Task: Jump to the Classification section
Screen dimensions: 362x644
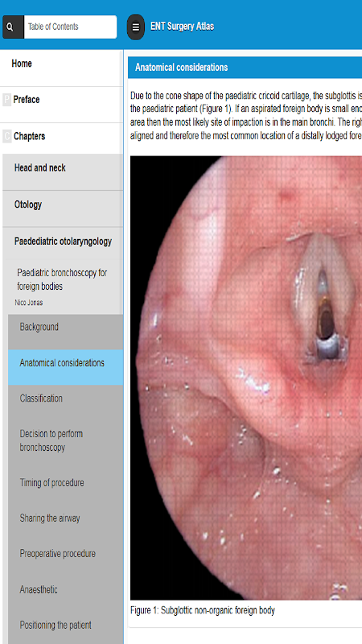Action: point(66,403)
